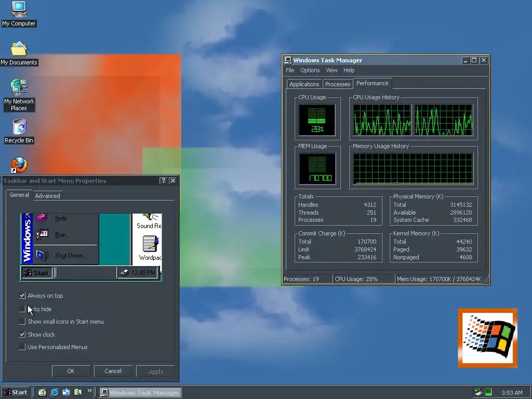This screenshot has height=399, width=532.
Task: Click the Start button on the taskbar
Action: point(16,392)
